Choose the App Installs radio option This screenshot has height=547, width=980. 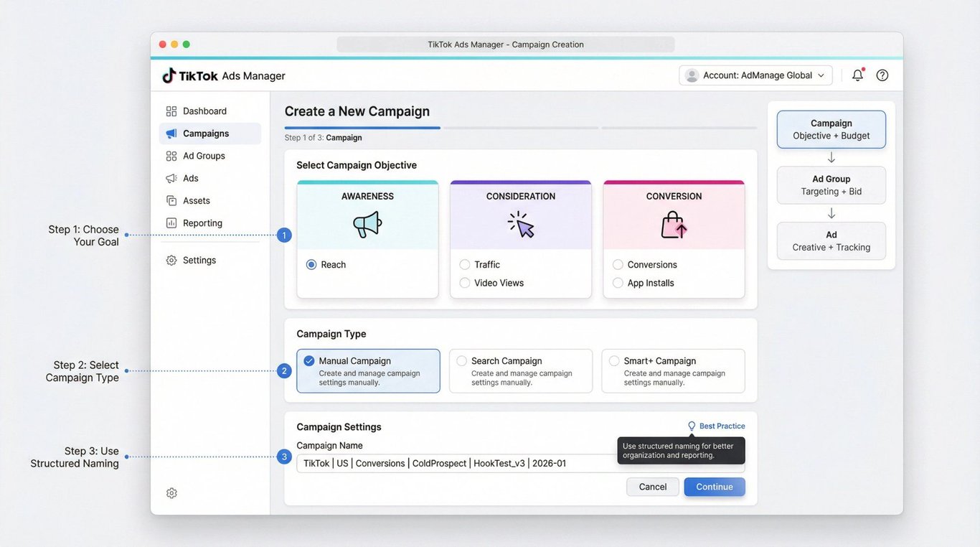(x=618, y=283)
